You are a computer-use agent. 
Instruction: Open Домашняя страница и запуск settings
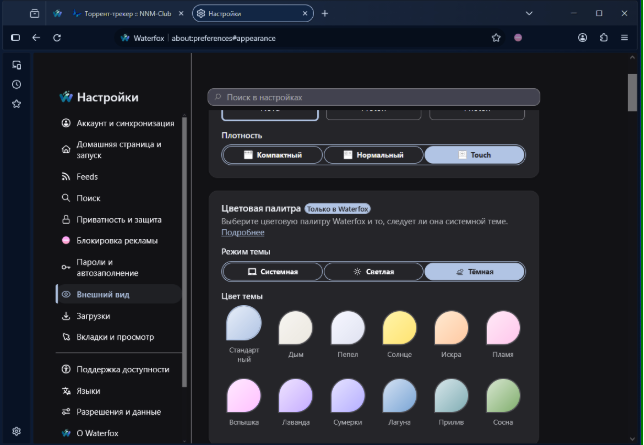tap(118, 150)
